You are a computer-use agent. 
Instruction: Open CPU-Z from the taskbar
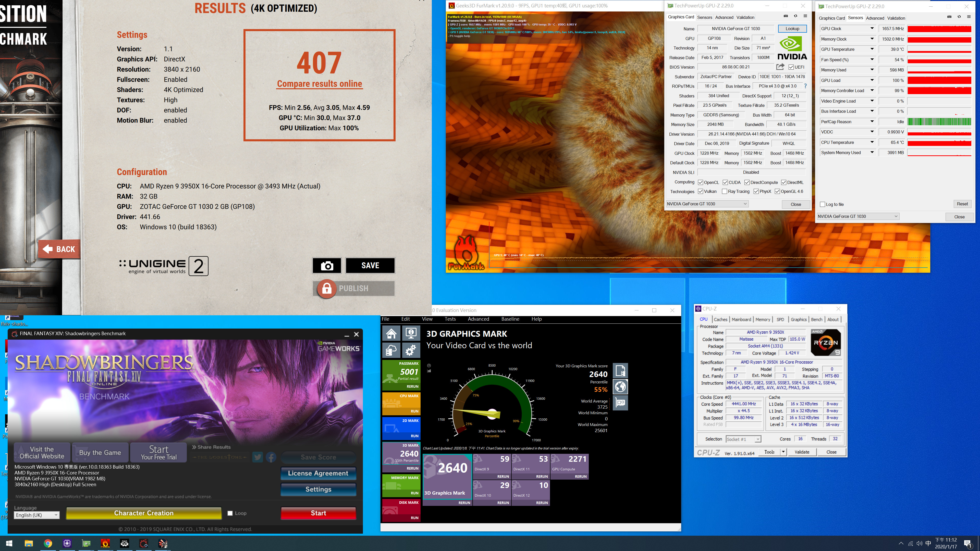click(x=67, y=543)
